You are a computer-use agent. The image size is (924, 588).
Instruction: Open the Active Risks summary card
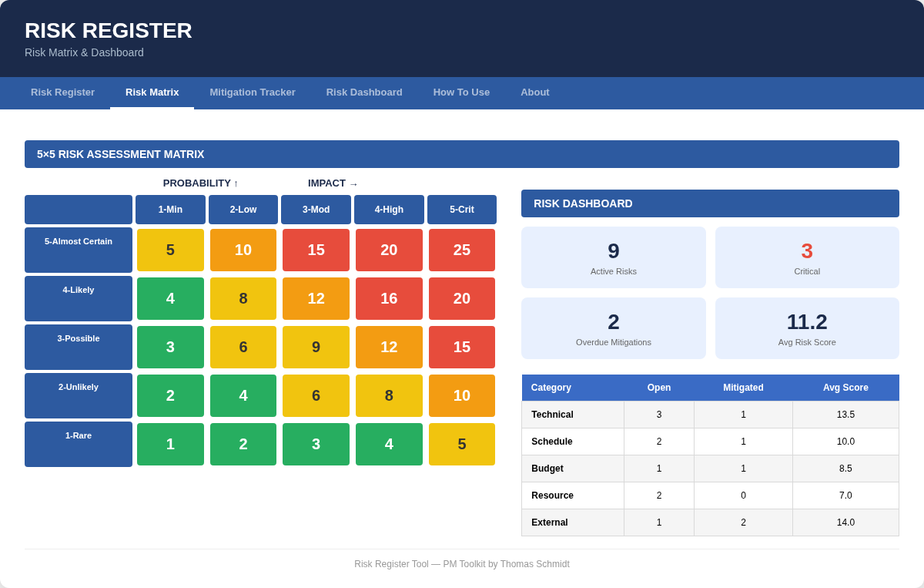pos(613,257)
